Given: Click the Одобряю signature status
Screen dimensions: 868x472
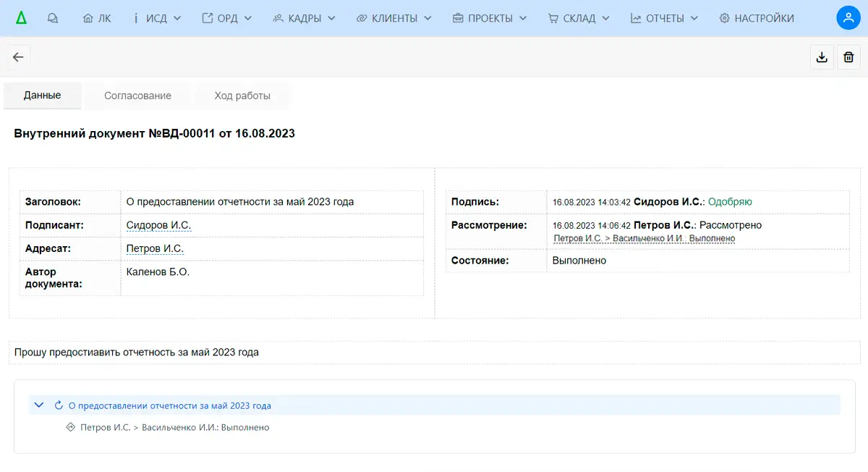Looking at the screenshot, I should coord(730,202).
